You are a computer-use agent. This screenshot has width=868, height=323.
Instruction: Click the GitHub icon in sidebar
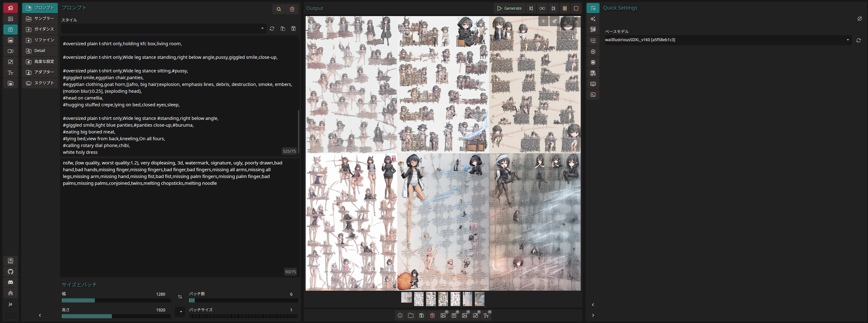click(10, 271)
